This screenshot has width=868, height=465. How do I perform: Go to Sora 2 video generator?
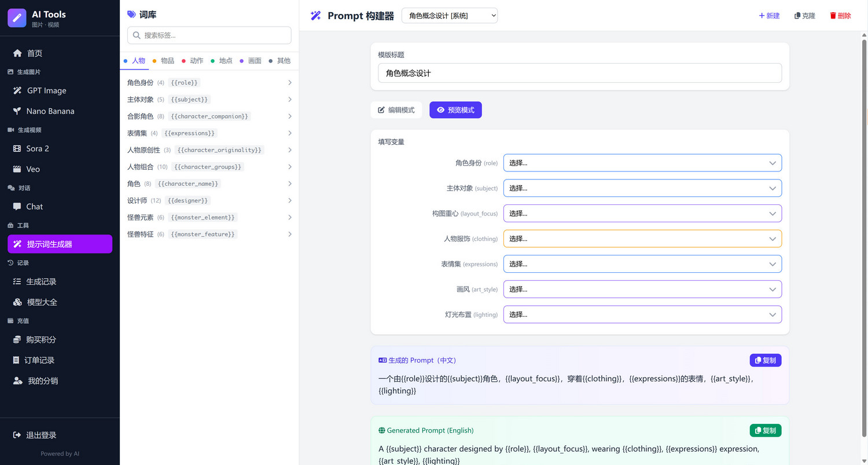pyautogui.click(x=38, y=149)
